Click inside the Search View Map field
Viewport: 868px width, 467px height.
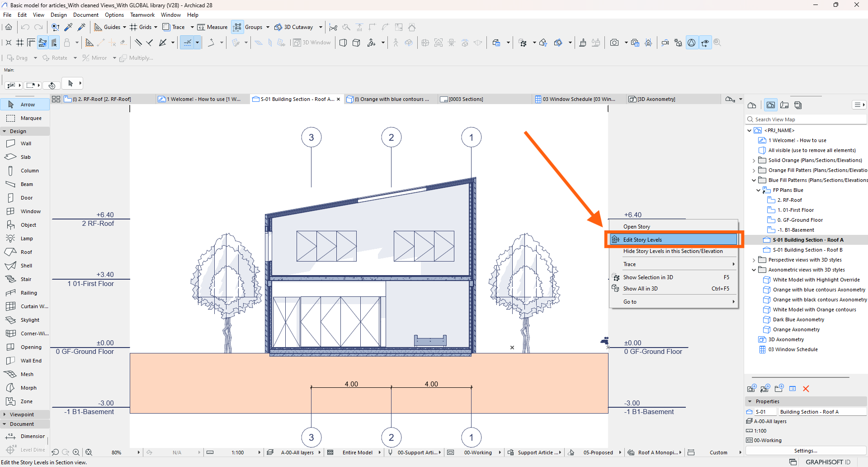click(805, 119)
